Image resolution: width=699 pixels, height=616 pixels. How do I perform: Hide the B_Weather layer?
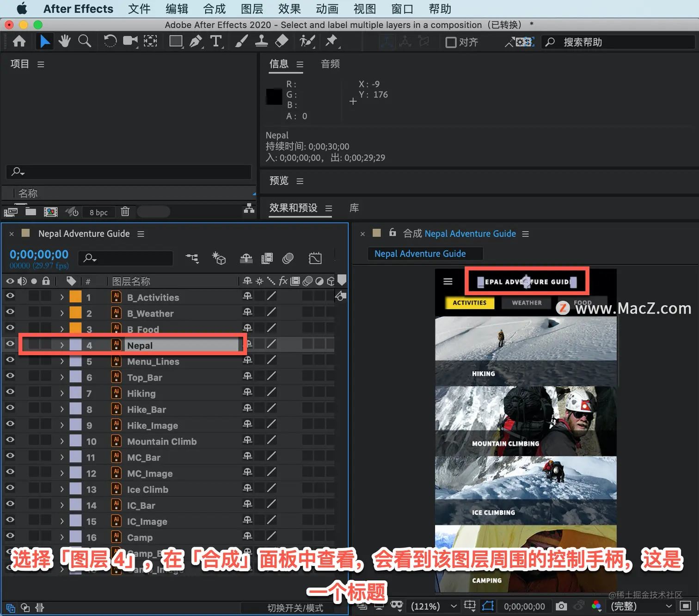[x=10, y=312]
